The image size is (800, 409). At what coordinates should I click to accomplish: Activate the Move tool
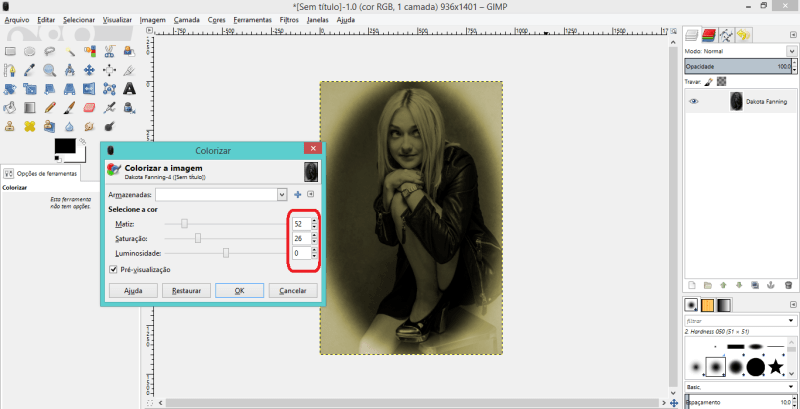point(89,70)
